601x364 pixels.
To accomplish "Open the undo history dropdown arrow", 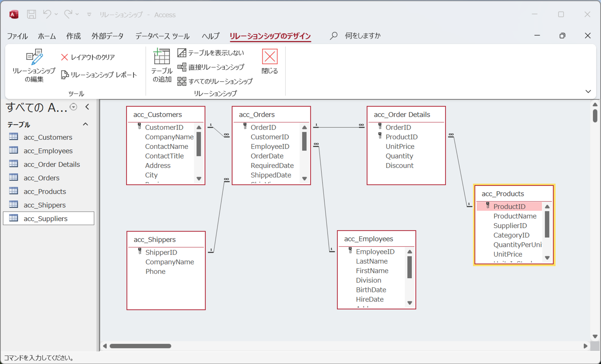I will coord(56,14).
